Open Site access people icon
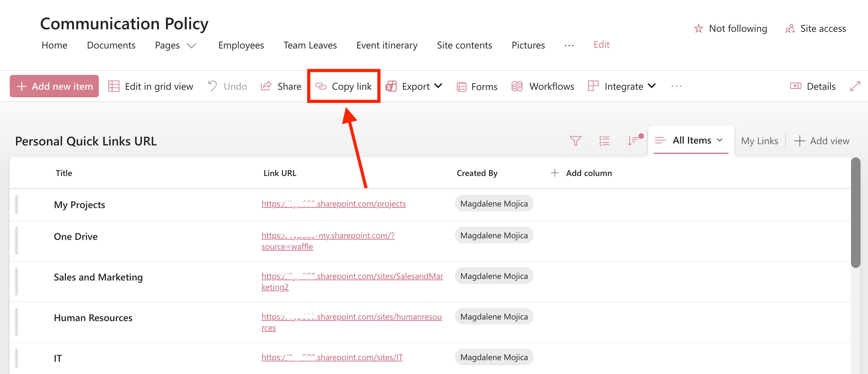 790,29
